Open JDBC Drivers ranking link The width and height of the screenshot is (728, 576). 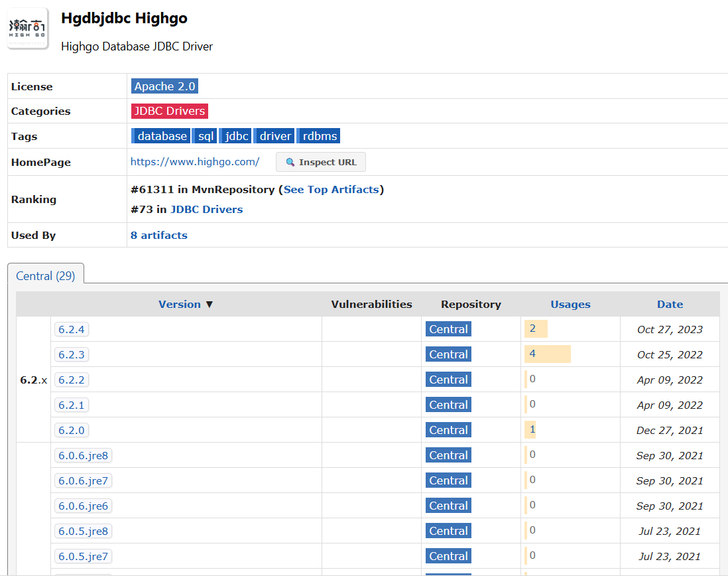207,210
